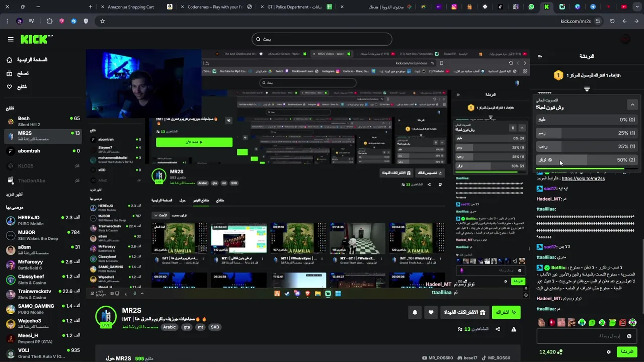The height and width of the screenshot is (362, 644).
Task: Switch to the Telegram pinned tab
Action: pyautogui.click(x=593, y=7)
